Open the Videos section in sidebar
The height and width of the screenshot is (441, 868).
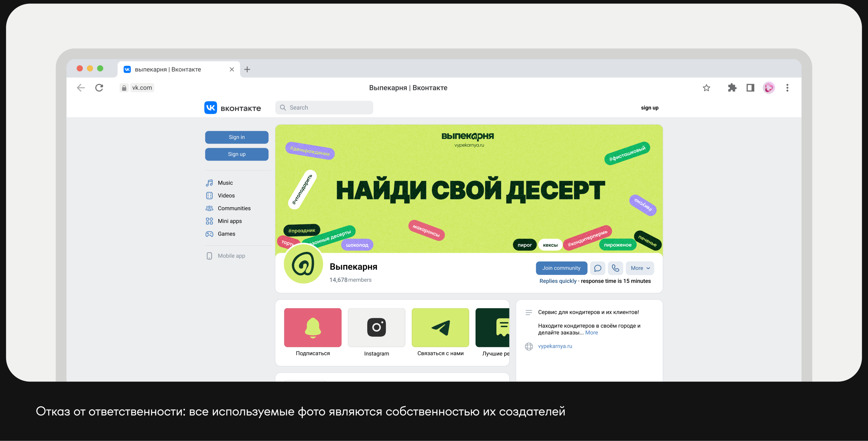(x=225, y=195)
